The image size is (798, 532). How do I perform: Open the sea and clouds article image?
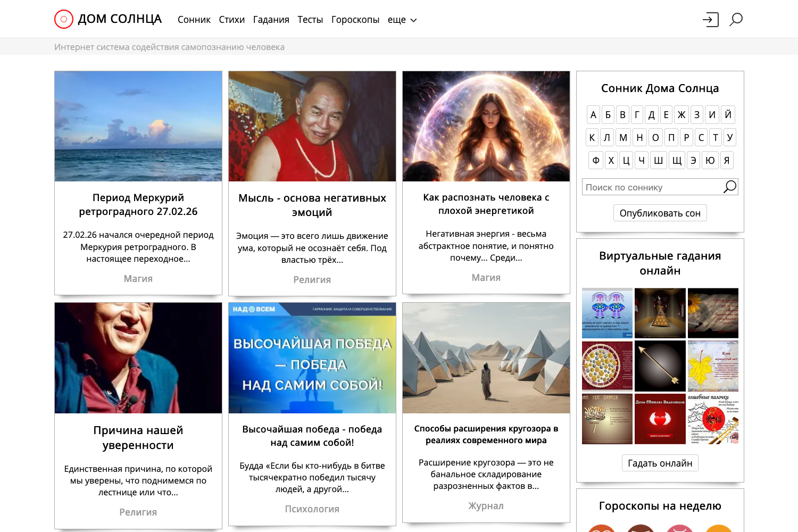click(138, 127)
